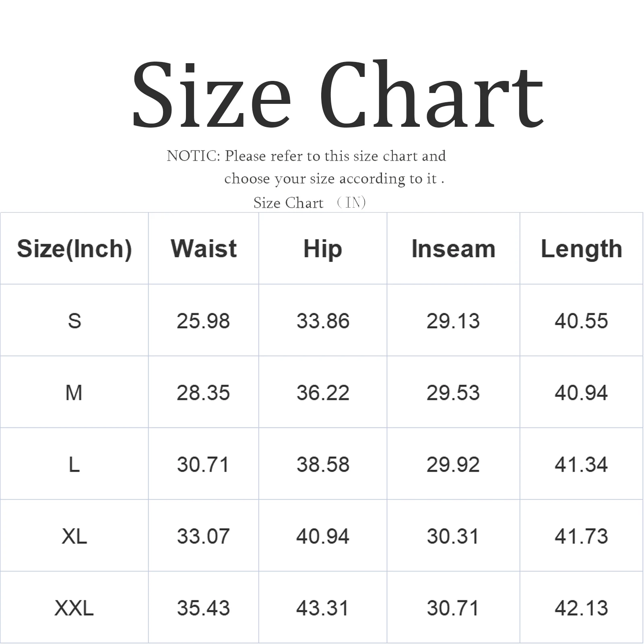Click the "Size(Inch)" column header
Viewport: 644px width, 644px height.
tap(74, 249)
